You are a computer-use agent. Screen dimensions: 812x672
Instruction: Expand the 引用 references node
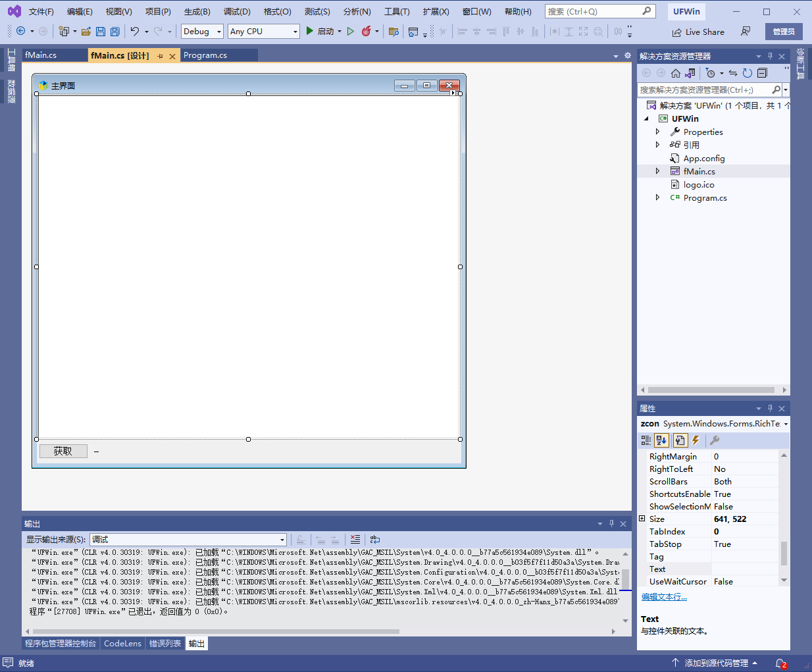[657, 145]
